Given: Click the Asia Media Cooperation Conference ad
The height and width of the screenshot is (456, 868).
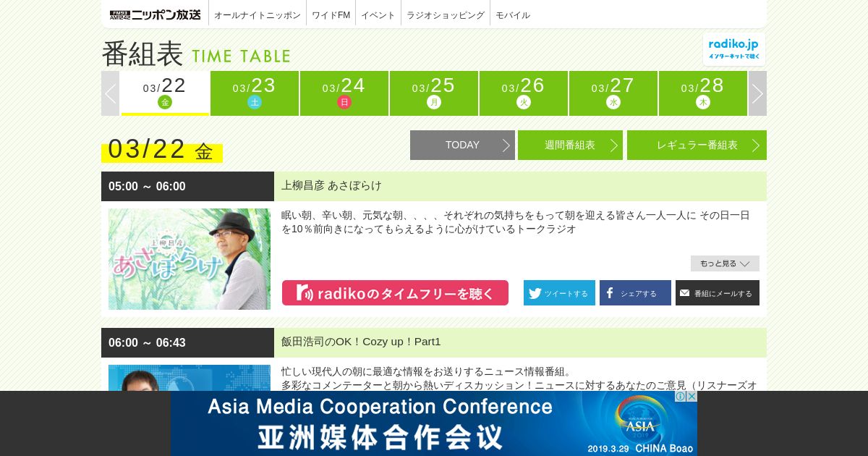Looking at the screenshot, I should pos(434,423).
